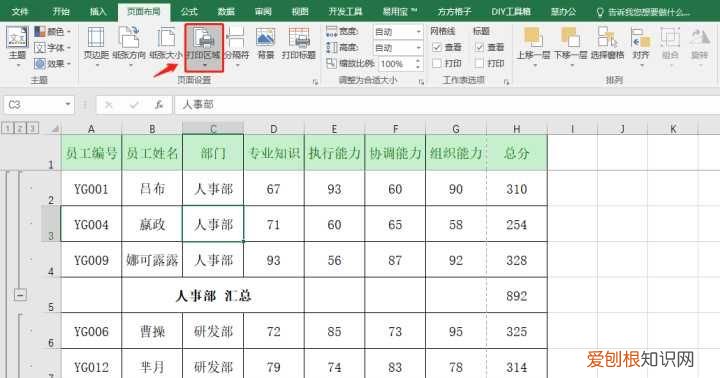
Task: Open the DIY工具箱 tab
Action: [x=511, y=11]
